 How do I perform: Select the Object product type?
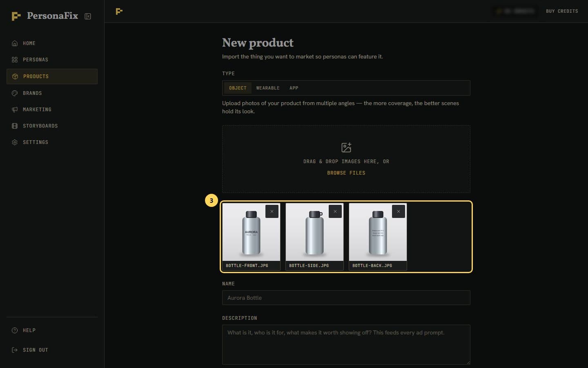point(238,88)
